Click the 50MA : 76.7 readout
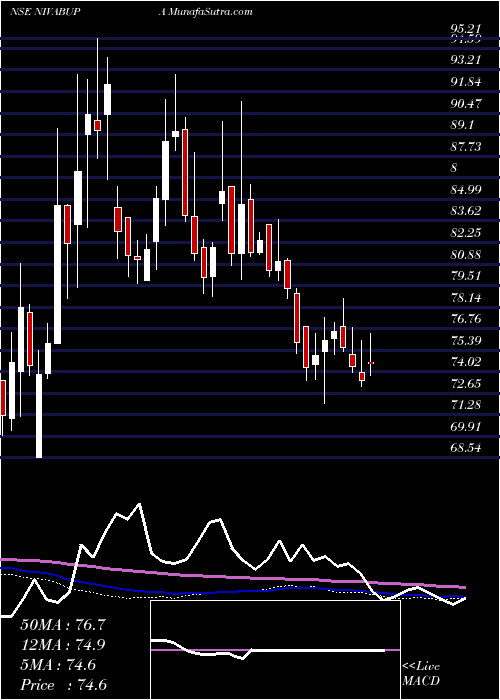500x700 pixels. (63, 625)
